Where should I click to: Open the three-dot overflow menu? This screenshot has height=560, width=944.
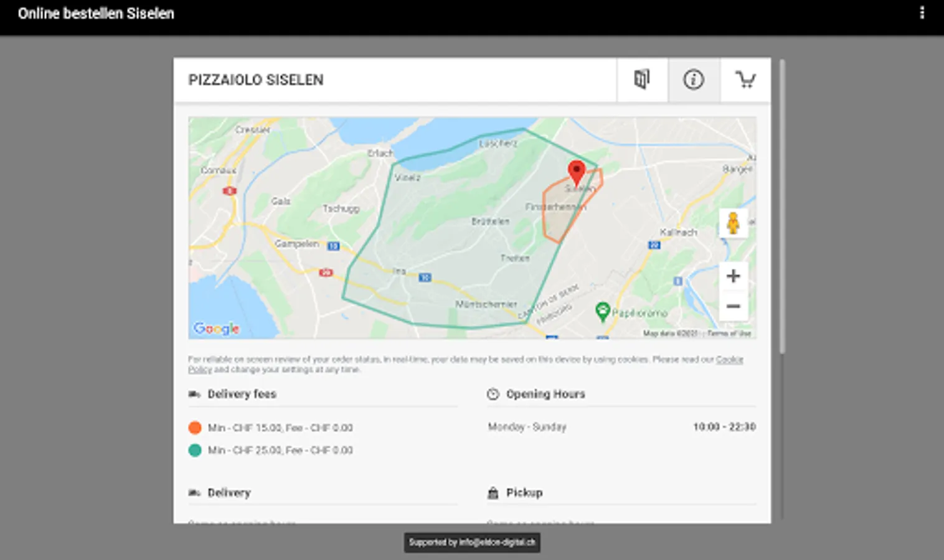922,13
